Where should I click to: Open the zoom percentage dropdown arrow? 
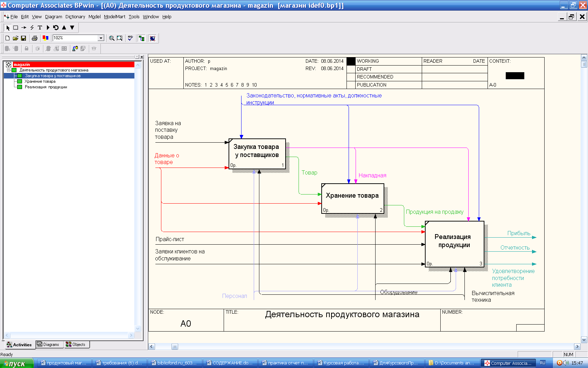(101, 38)
